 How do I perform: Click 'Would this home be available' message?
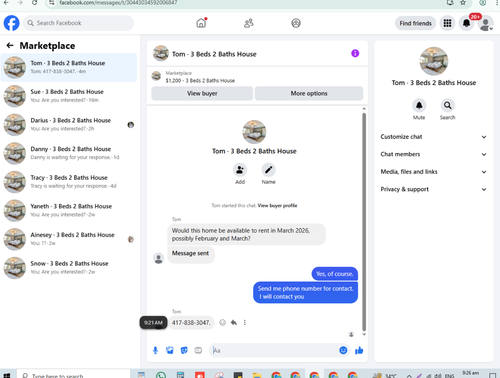[246, 234]
